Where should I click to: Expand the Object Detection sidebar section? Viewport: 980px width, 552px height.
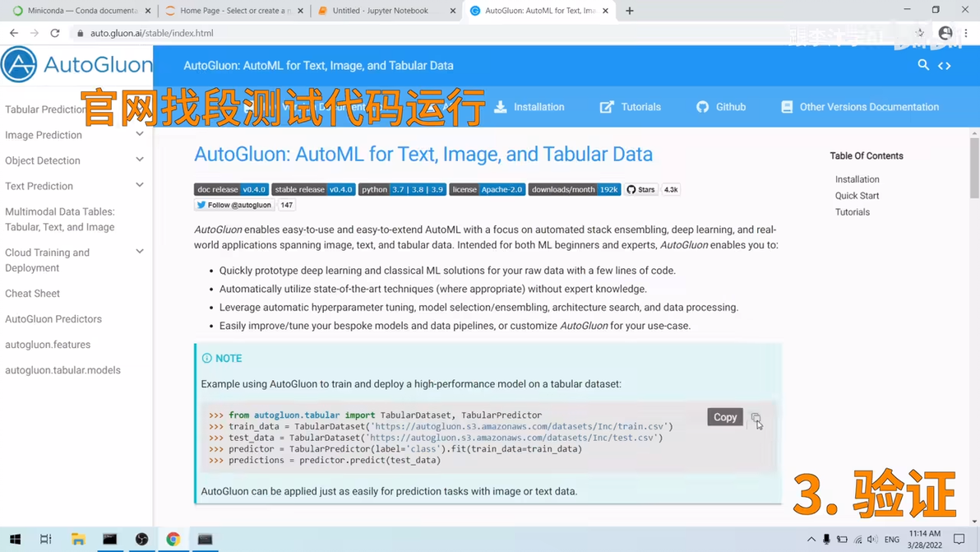click(x=140, y=160)
